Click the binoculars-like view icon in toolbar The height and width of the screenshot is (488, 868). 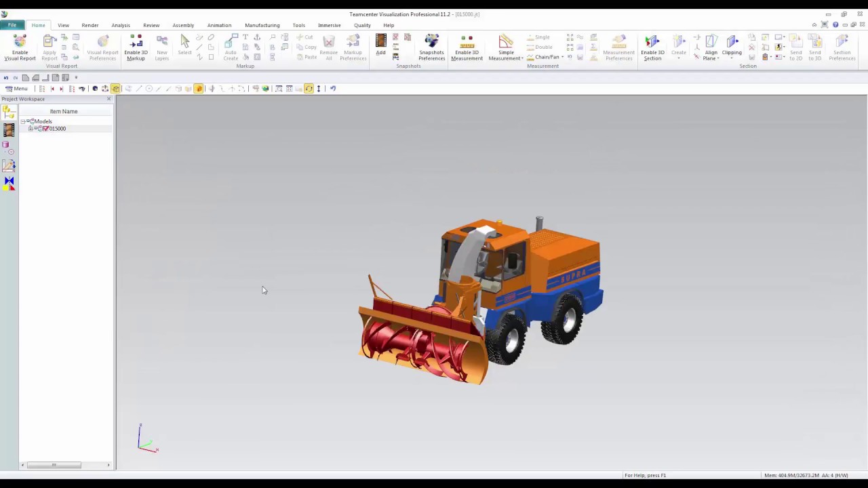pos(82,89)
